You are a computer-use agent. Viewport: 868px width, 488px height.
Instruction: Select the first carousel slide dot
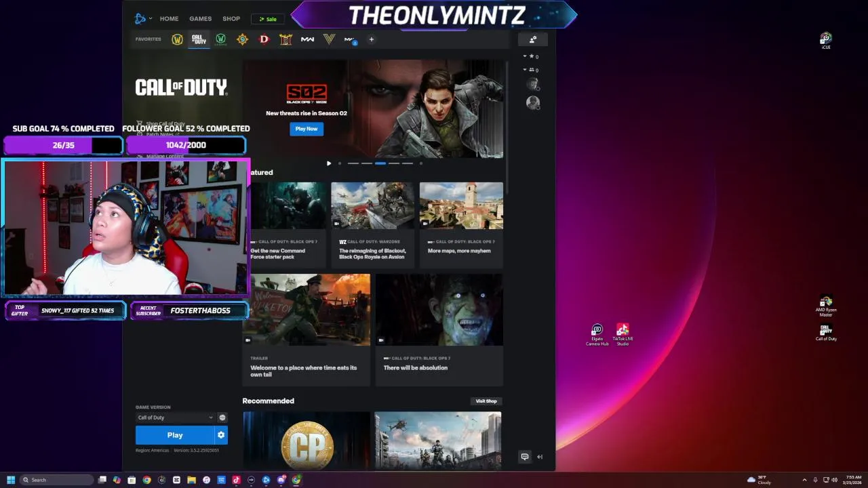coord(340,163)
